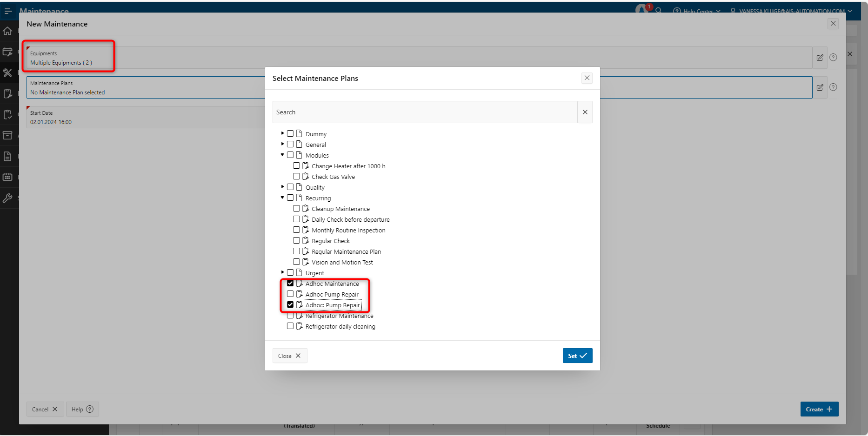868x436 pixels.
Task: Expand the Urgent tree node
Action: point(282,272)
